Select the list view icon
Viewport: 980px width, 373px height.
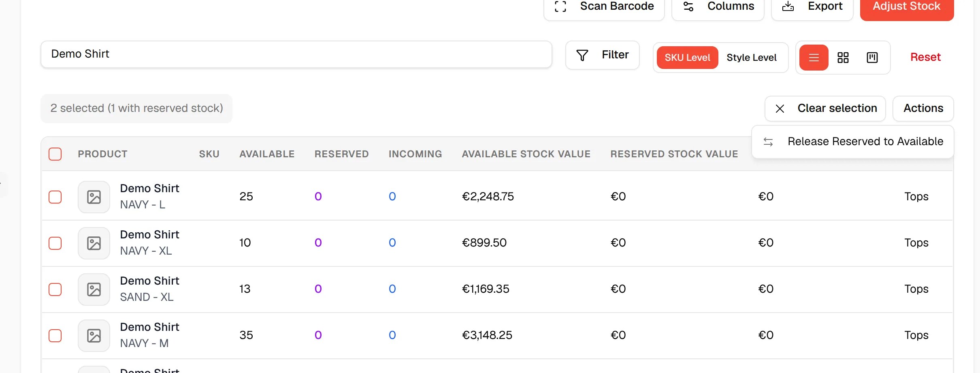814,58
